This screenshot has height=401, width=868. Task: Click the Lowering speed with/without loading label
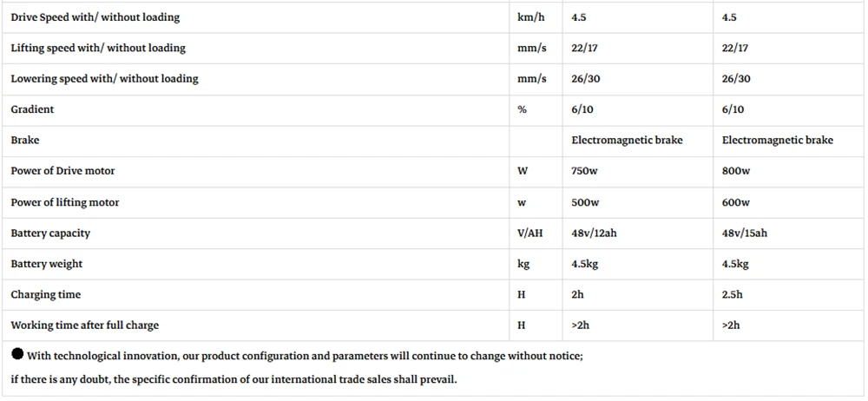(105, 79)
